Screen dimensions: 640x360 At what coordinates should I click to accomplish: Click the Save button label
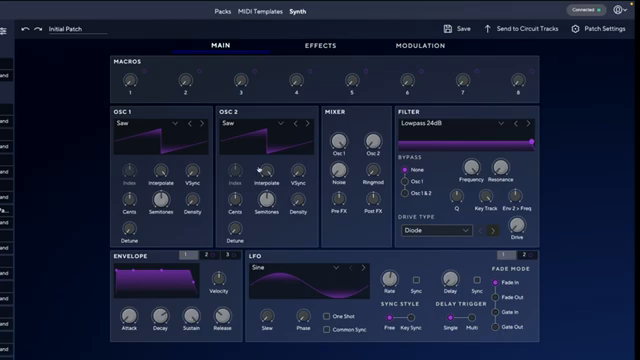(x=464, y=29)
